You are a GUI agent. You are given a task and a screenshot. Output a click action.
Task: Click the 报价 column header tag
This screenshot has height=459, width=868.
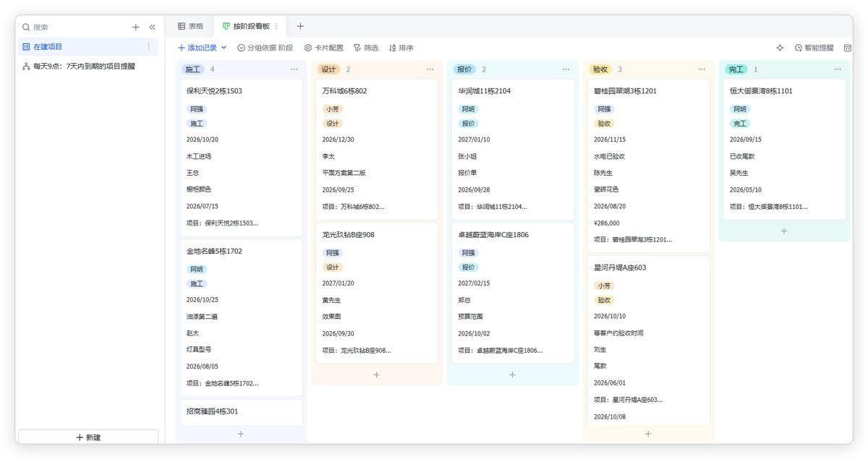pos(464,69)
